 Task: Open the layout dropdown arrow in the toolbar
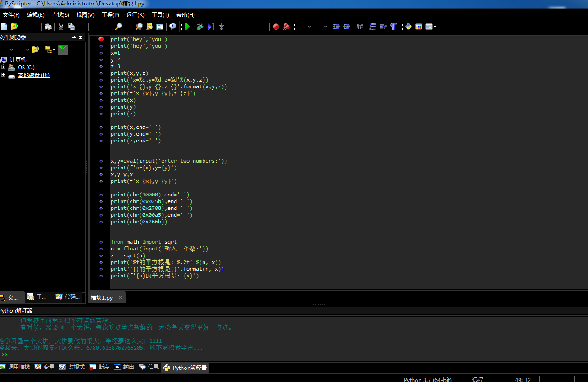click(x=434, y=27)
